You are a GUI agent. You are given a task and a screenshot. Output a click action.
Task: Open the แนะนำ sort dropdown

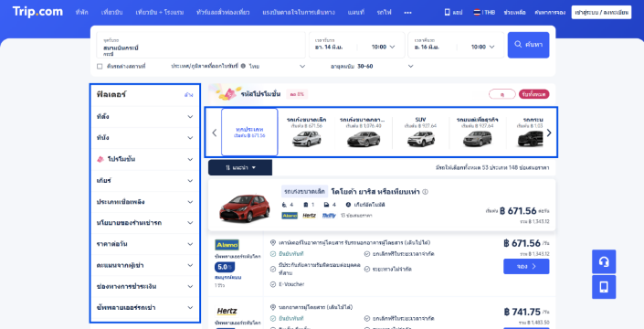tap(240, 167)
